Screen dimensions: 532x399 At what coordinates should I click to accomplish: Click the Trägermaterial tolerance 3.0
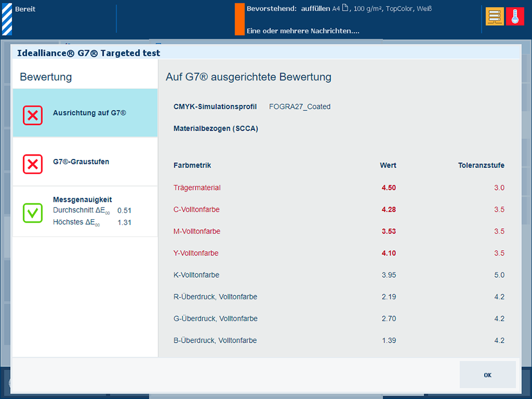(x=499, y=188)
